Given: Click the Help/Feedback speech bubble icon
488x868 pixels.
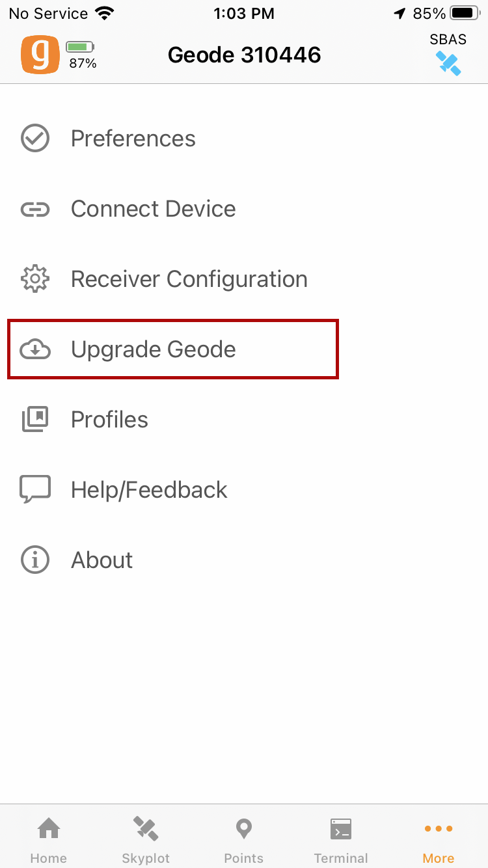Looking at the screenshot, I should tap(35, 490).
